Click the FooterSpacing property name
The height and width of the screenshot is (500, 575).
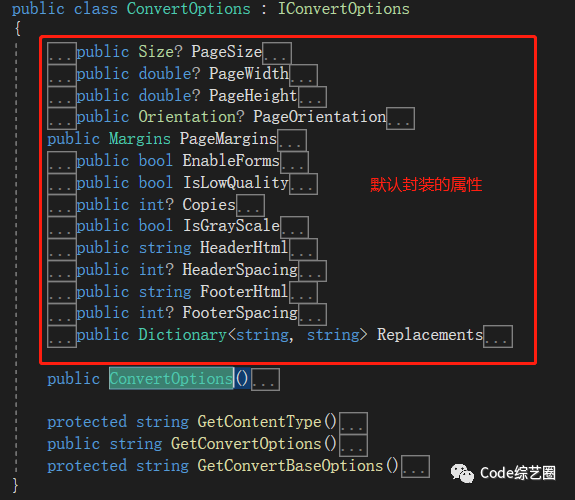240,313
